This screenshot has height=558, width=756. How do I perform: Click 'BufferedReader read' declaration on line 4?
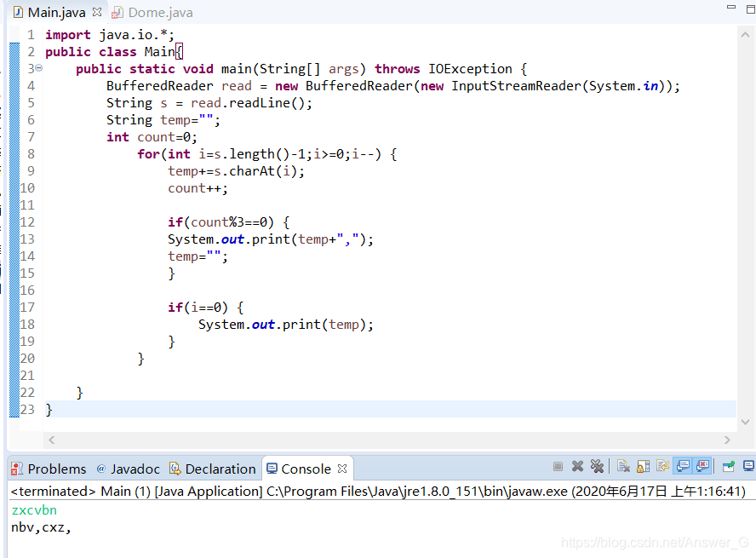tap(179, 86)
